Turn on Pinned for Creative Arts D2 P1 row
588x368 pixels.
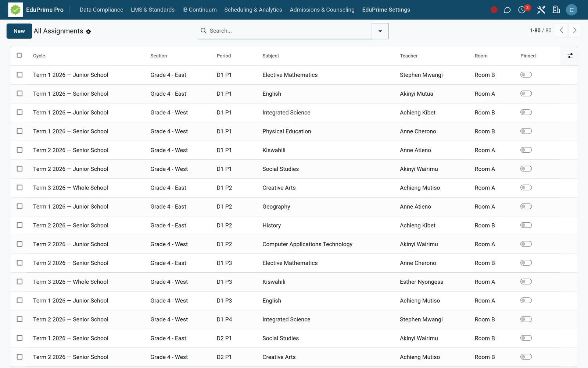[526, 357]
